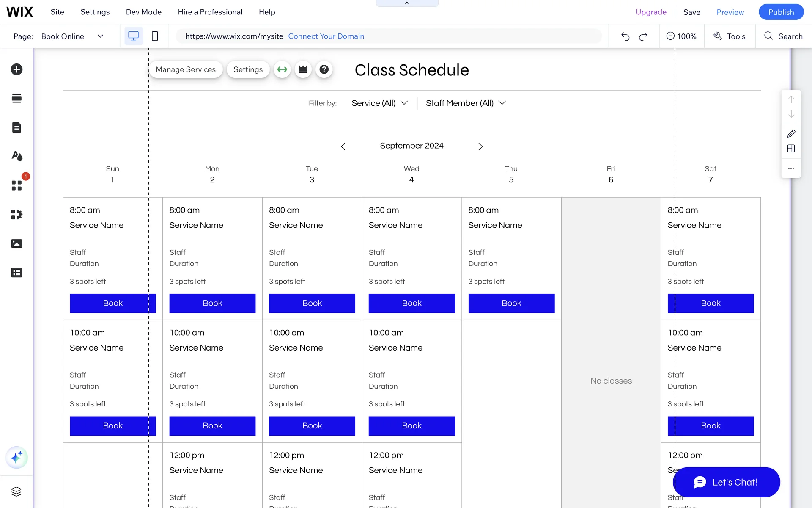Expand the Service (All) filter dropdown

tap(379, 103)
